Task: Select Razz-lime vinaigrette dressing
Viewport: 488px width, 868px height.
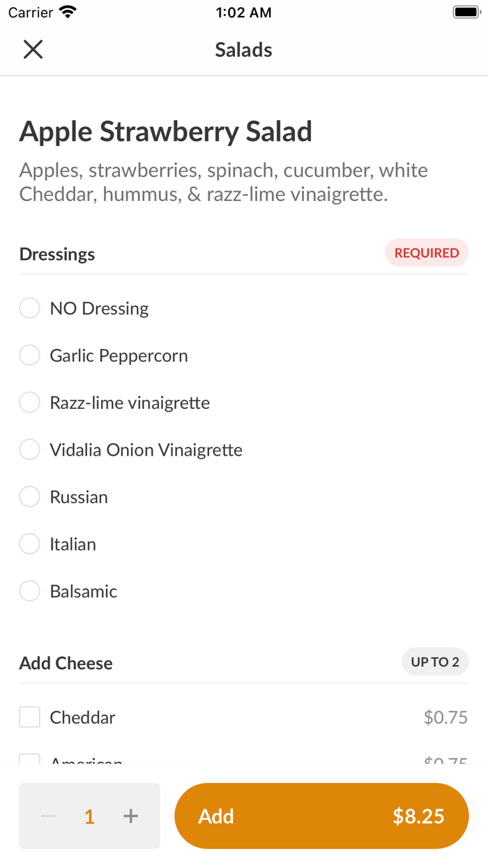Action: 29,403
